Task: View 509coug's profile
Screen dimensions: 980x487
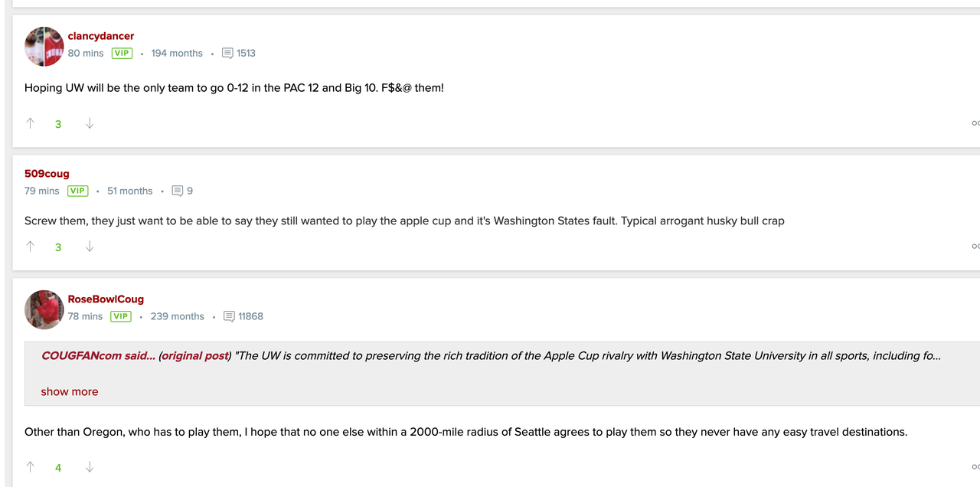Action: point(47,174)
